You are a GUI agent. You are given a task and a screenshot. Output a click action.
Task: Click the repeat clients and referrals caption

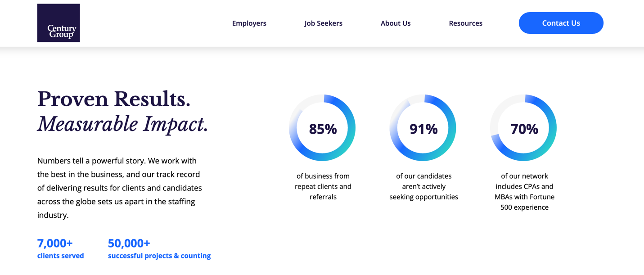323,186
